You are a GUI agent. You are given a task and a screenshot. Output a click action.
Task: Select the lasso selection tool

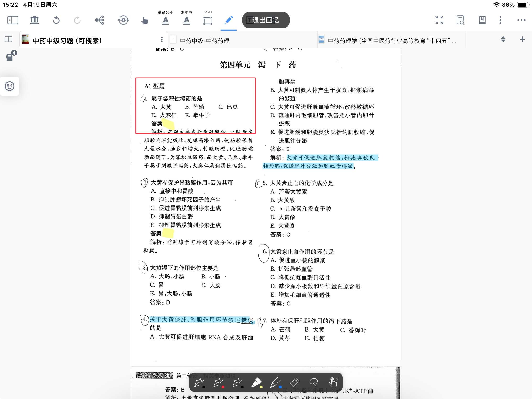tap(314, 382)
